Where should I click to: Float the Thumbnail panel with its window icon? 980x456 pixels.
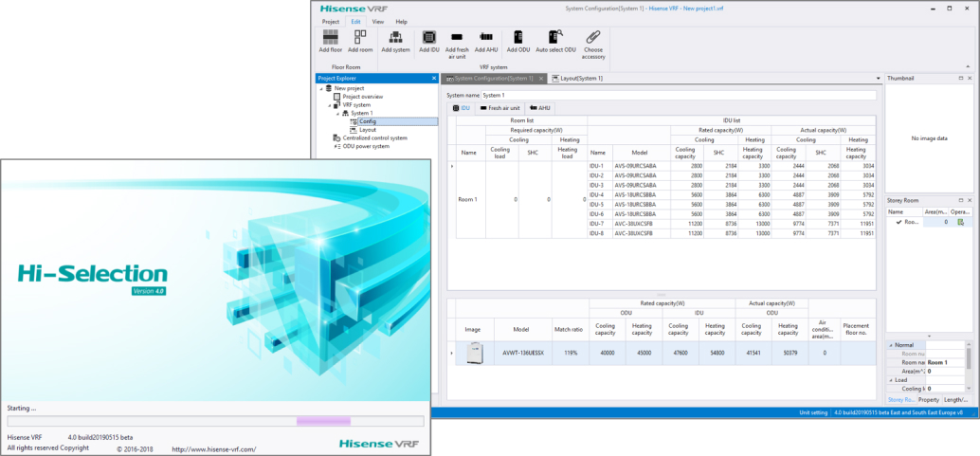961,78
